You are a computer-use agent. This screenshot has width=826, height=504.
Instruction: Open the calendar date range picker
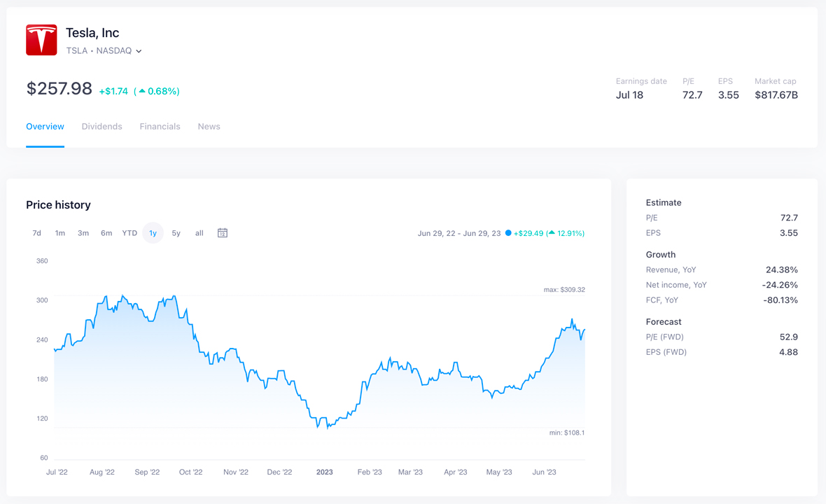[x=222, y=233]
